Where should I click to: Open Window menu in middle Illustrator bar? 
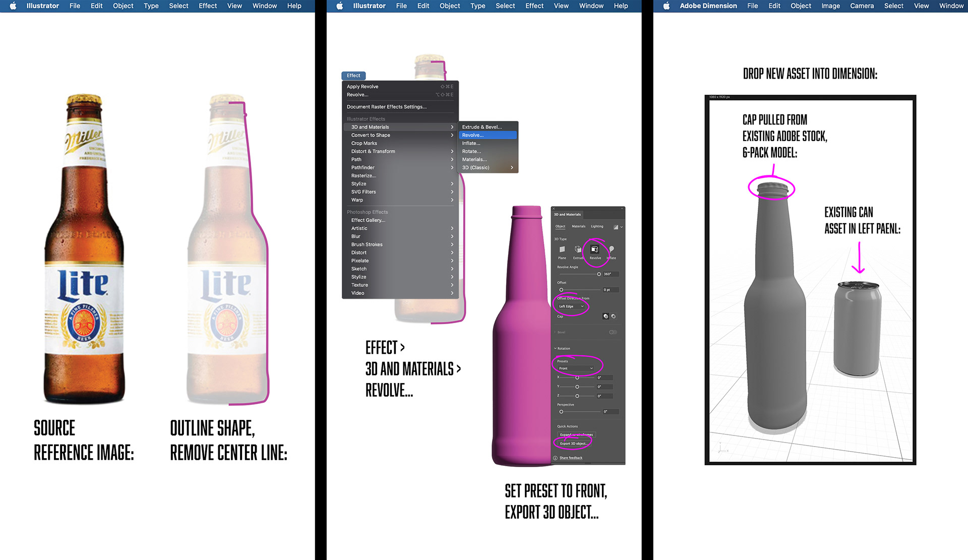pyautogui.click(x=591, y=6)
